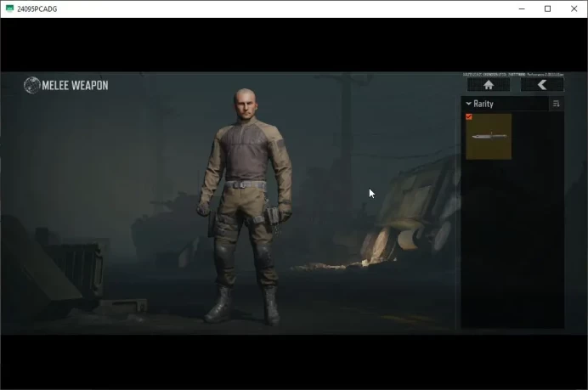The image size is (588, 390).
Task: Uncheck the equipped checkbox on the knife
Action: coord(469,117)
